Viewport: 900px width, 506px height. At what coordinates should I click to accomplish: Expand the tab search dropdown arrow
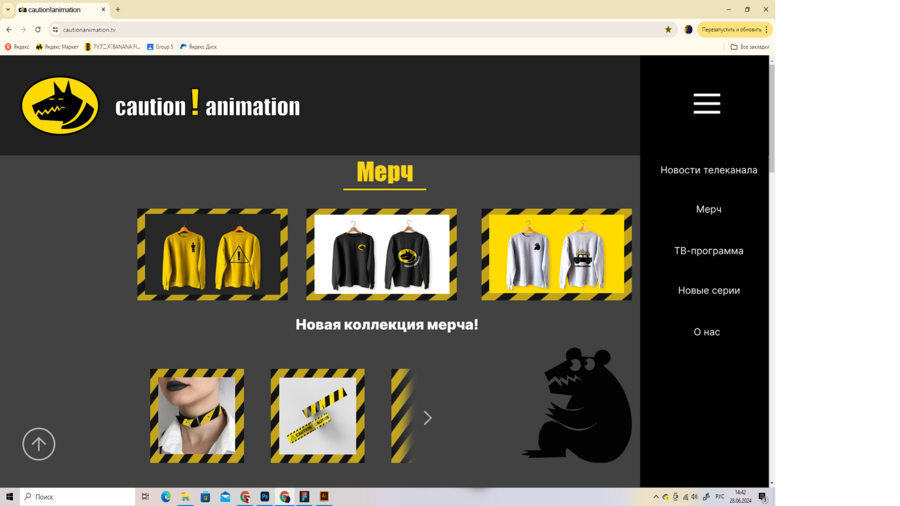click(x=8, y=9)
